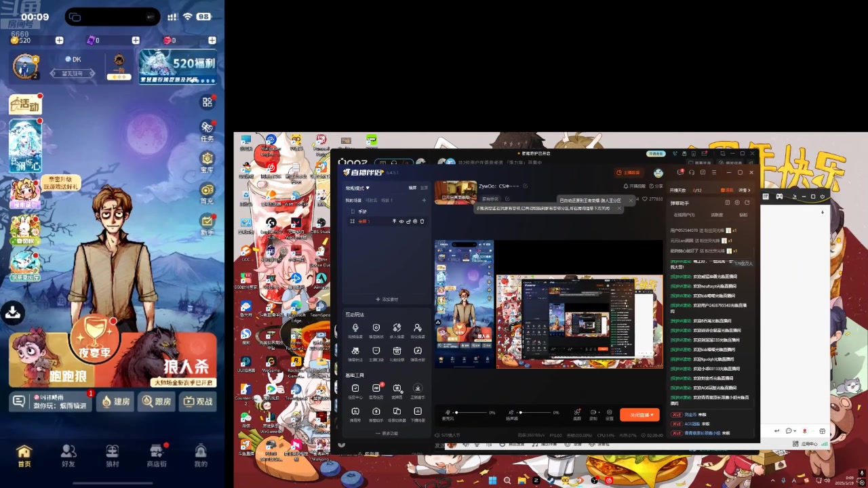The image size is (868, 488).
Task: Switch to the 商店街 shop tab
Action: coord(157,456)
